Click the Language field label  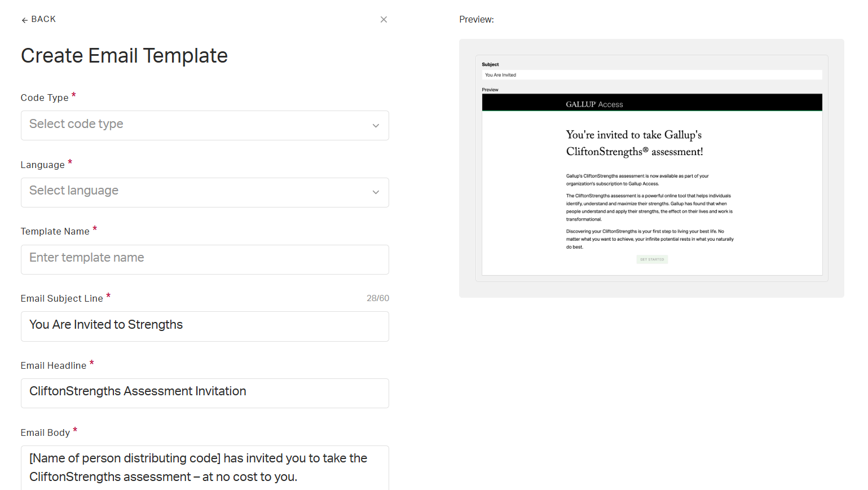(x=43, y=165)
